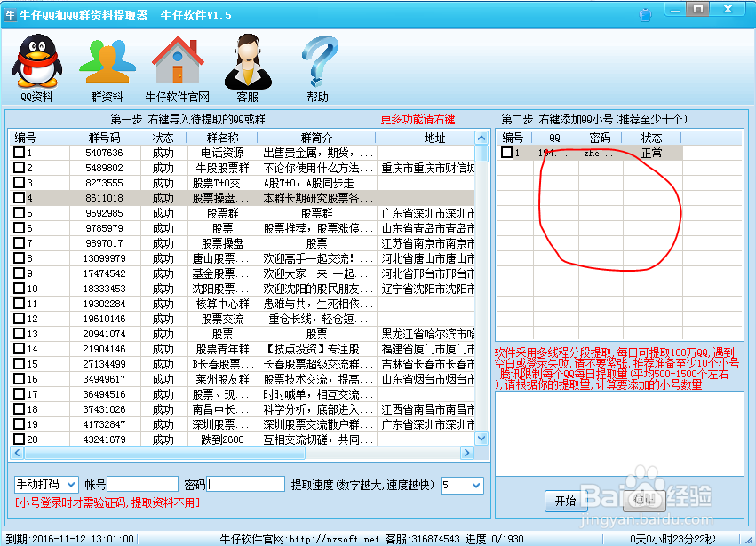Click group number 20941074
This screenshot has width=756, height=546.
pos(104,334)
